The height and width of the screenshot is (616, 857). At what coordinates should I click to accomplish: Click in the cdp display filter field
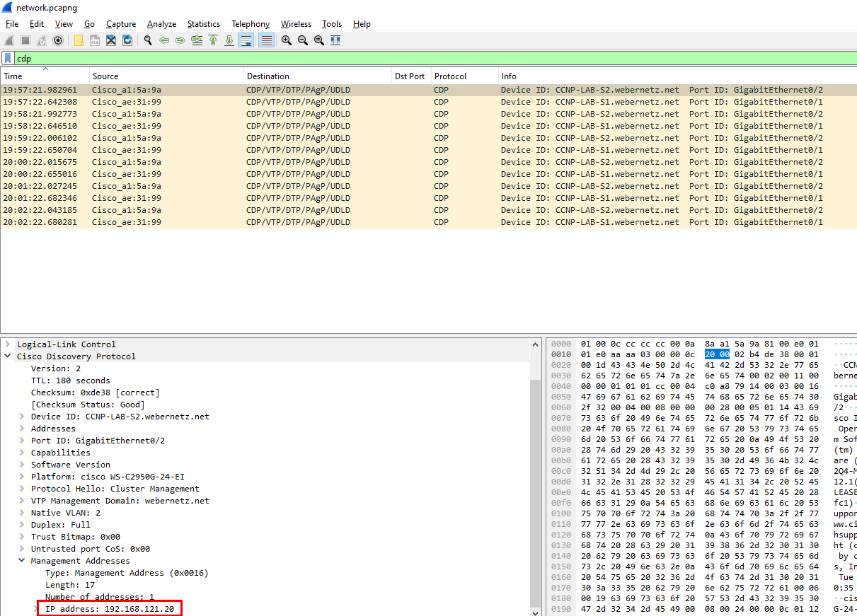tap(425, 59)
